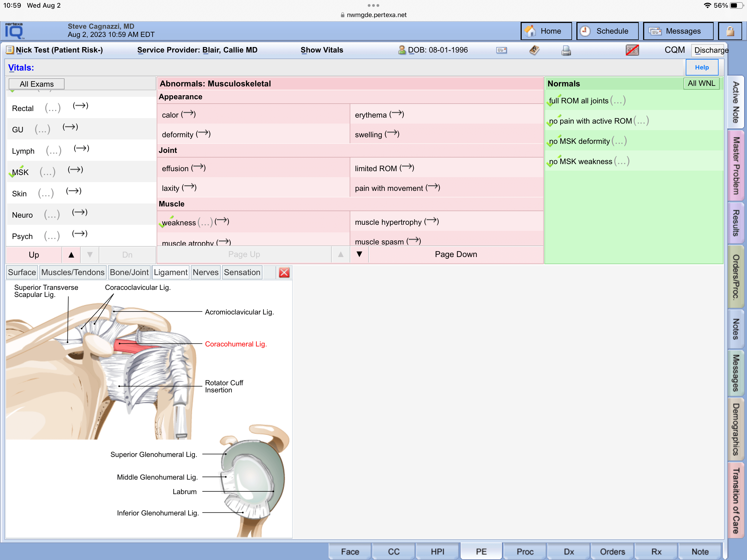
Task: Open the Dx tab at bottom
Action: (x=569, y=552)
